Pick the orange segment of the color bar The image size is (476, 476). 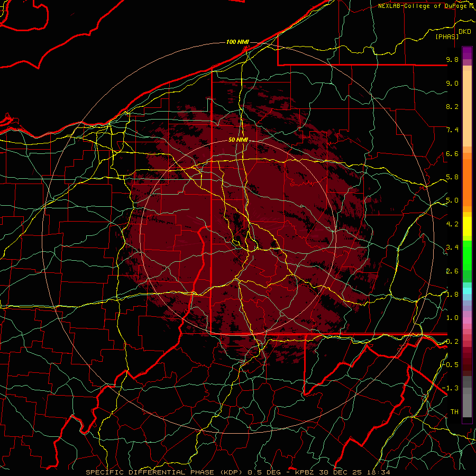coord(467,183)
